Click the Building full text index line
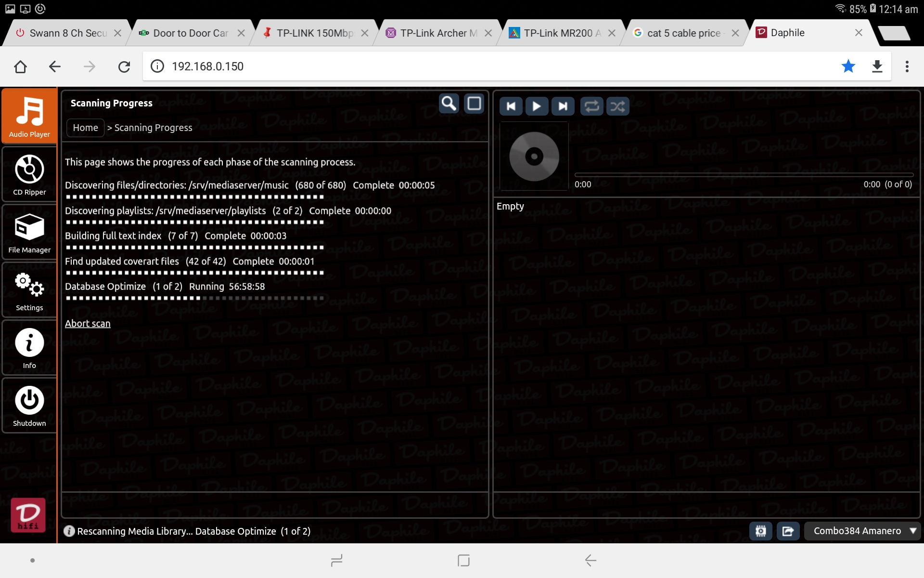The image size is (924, 578). (176, 236)
